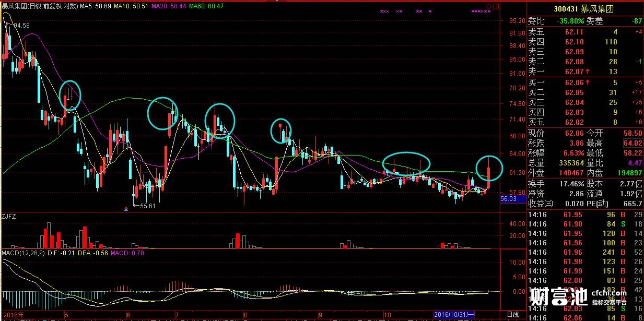Viewport: 644px width, 321px height.
Task: Click the 2016年 label on the time axis
Action: click(13, 315)
